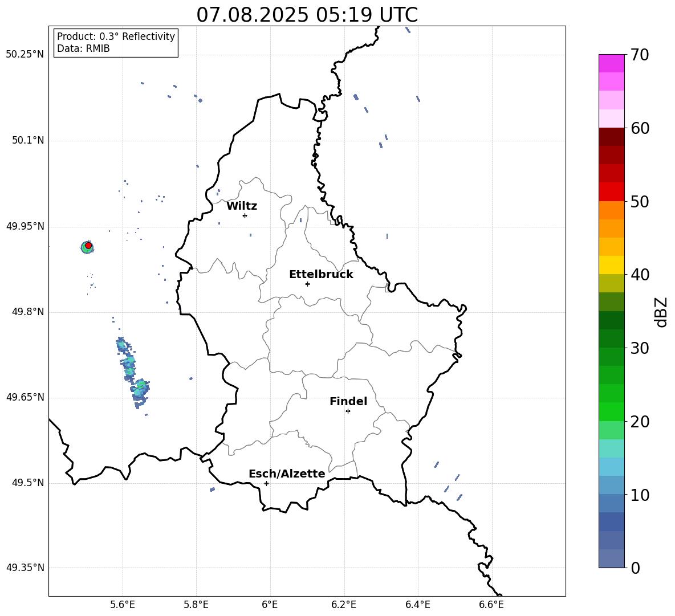Click the 'Data: RMIB' label
This screenshot has width=675, height=616.
tap(83, 48)
